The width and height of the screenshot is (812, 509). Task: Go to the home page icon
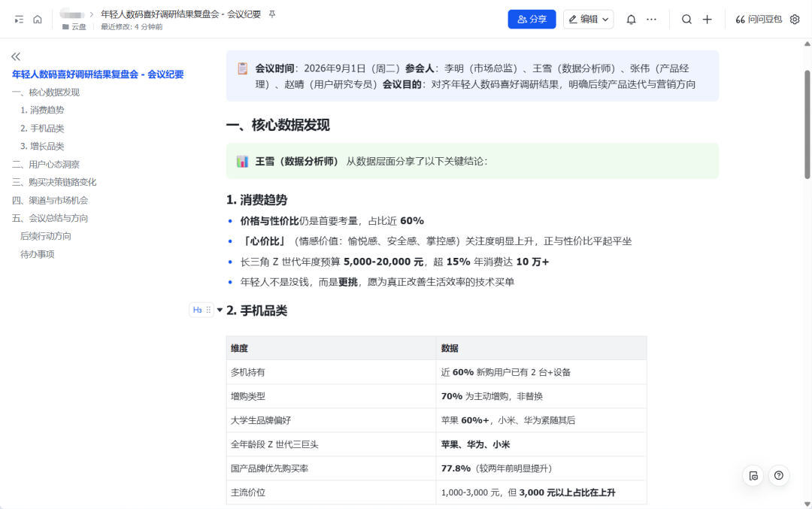38,19
